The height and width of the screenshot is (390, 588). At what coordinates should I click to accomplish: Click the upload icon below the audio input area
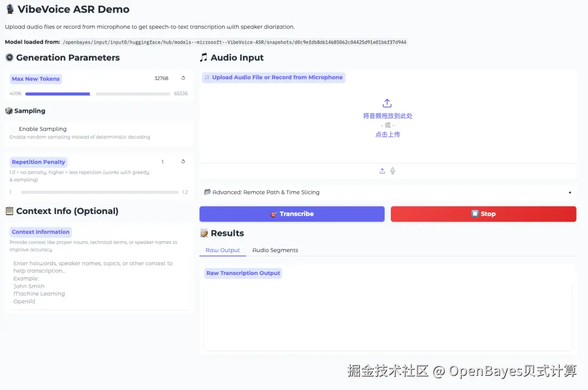382,170
